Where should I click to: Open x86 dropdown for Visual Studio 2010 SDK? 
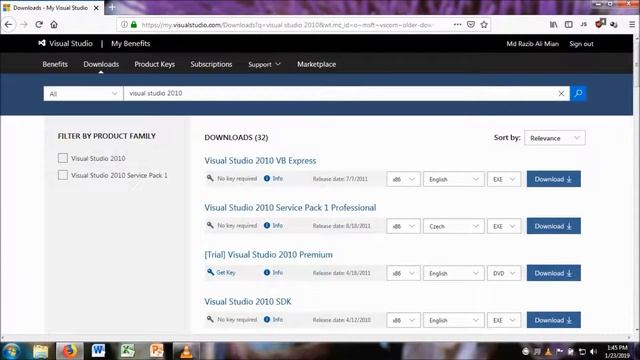pyautogui.click(x=403, y=320)
